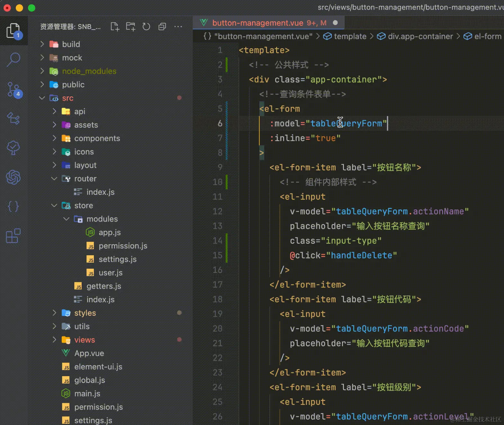Viewport: 504px width, 425px height.
Task: Refresh the explorer file tree
Action: (x=146, y=27)
